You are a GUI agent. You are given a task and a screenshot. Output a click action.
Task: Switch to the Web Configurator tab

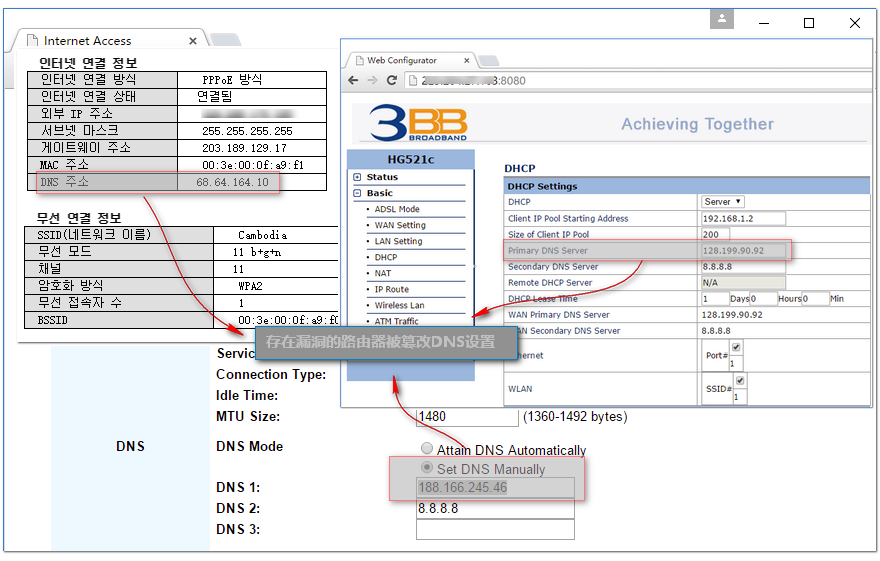click(409, 60)
